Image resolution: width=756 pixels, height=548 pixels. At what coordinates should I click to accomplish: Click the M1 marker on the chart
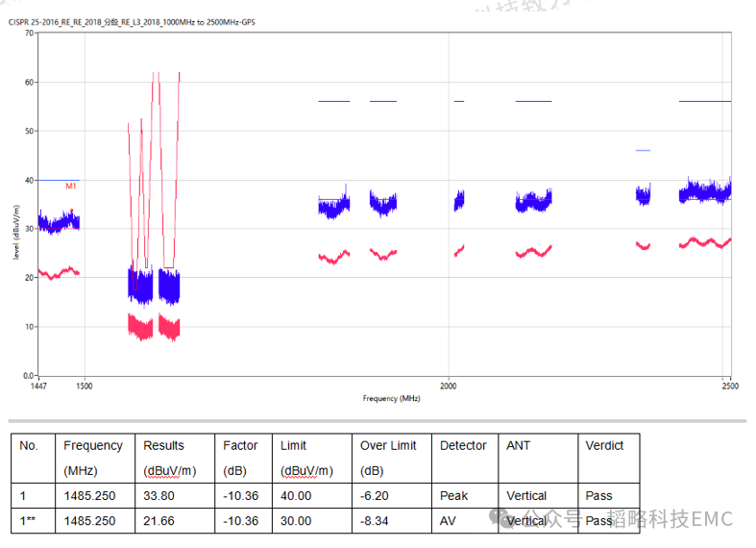coord(71,186)
